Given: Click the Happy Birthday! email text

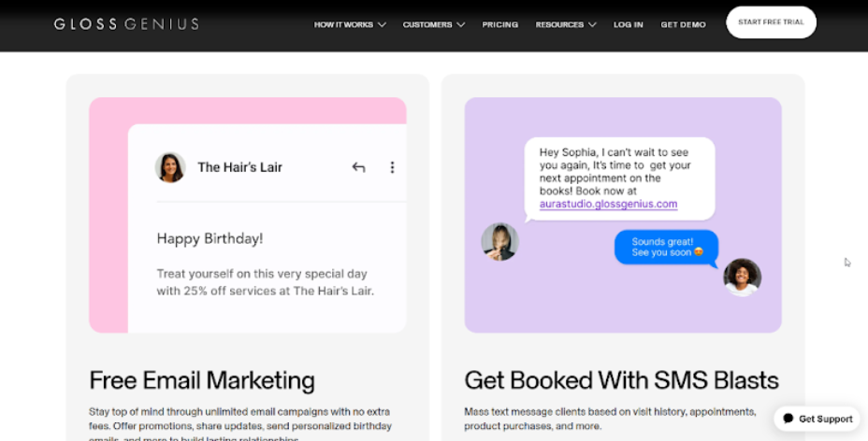Looking at the screenshot, I should click(210, 239).
